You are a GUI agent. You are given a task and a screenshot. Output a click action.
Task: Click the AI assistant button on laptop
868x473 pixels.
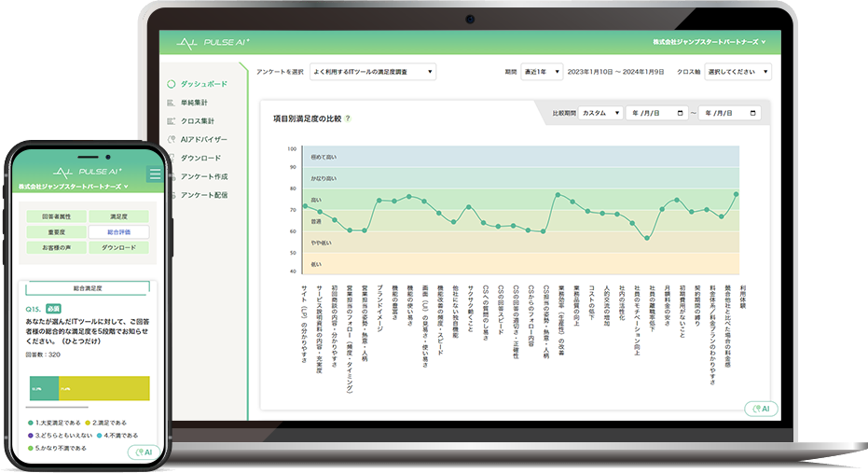761,409
